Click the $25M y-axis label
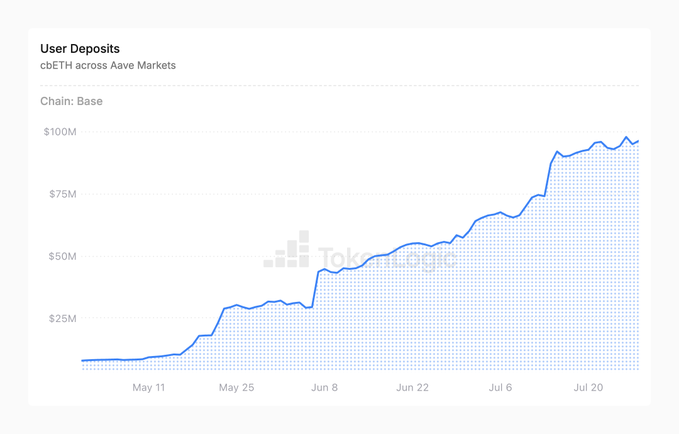 pos(62,319)
